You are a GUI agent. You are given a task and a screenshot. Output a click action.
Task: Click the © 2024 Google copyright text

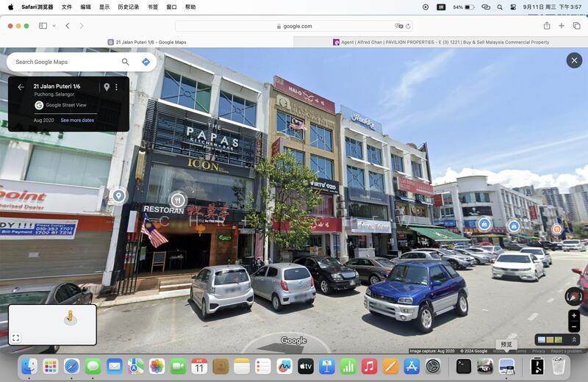pyautogui.click(x=473, y=351)
